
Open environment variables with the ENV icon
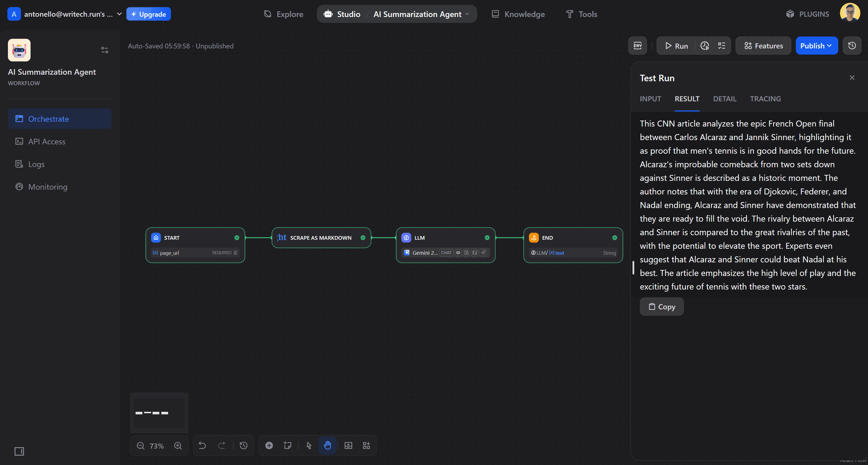(x=637, y=46)
